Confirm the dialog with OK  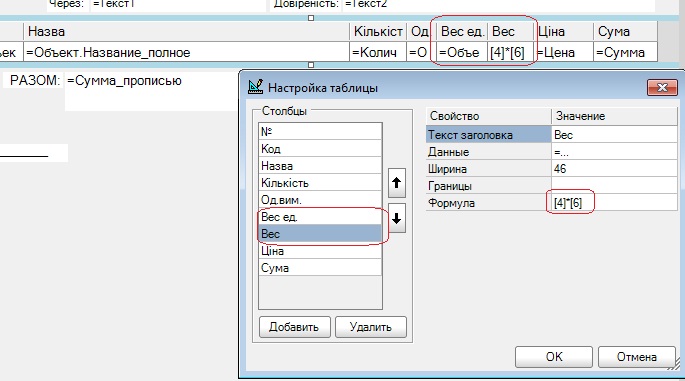tap(554, 357)
